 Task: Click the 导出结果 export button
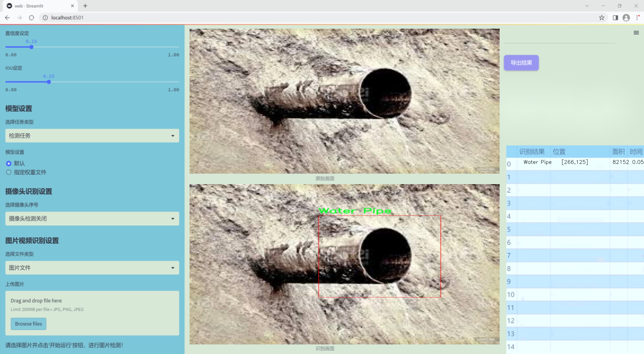pyautogui.click(x=521, y=63)
